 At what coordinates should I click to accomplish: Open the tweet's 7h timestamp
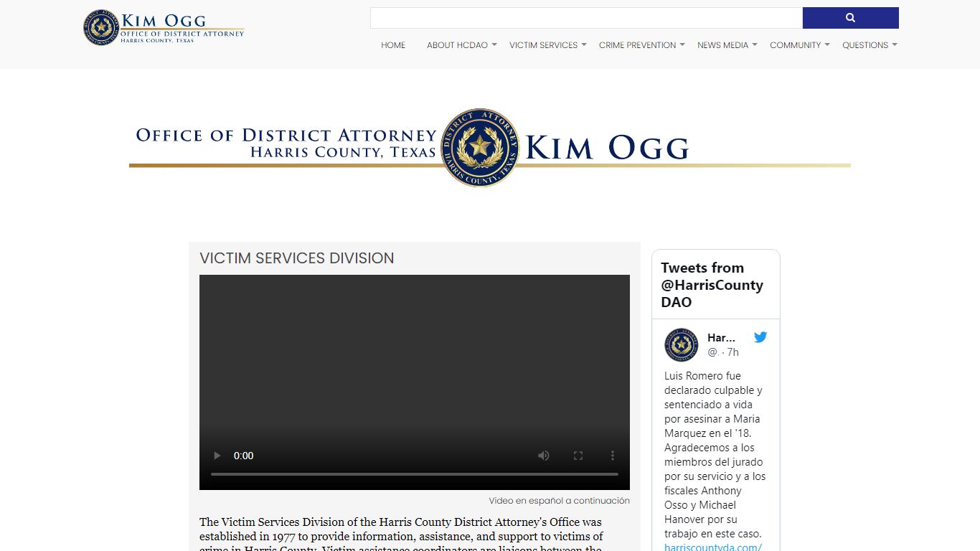732,352
